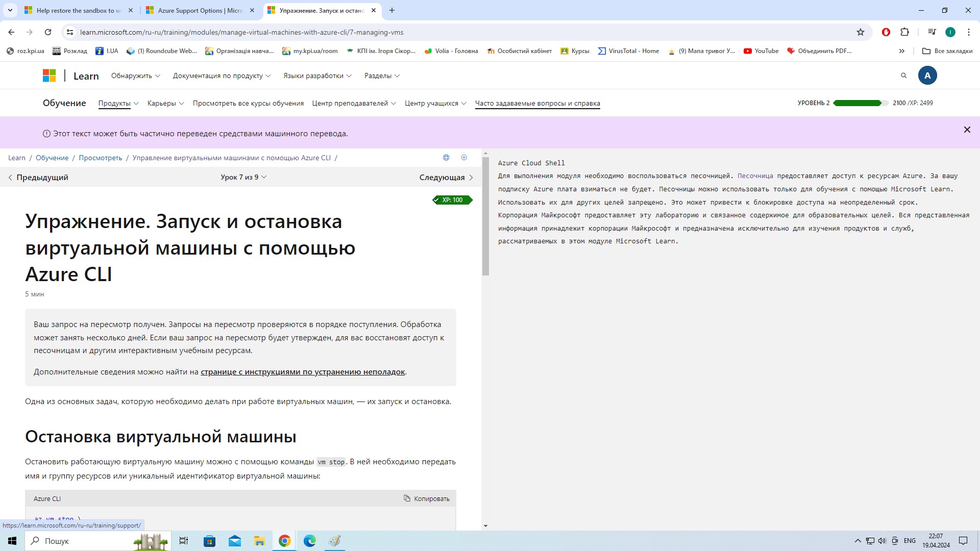Expand the Урок 7 из 9 lesson selector

[x=243, y=177]
